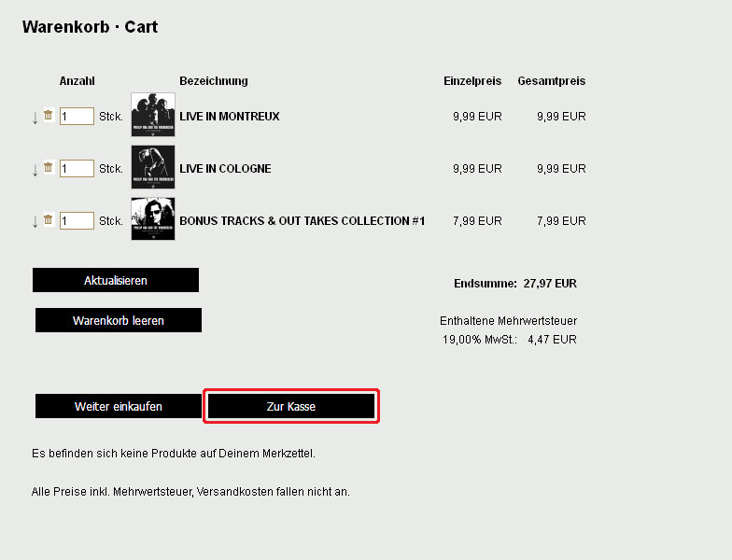Click the Warenkorb · Cart page heading
The height and width of the screenshot is (560, 732).
[x=90, y=27]
